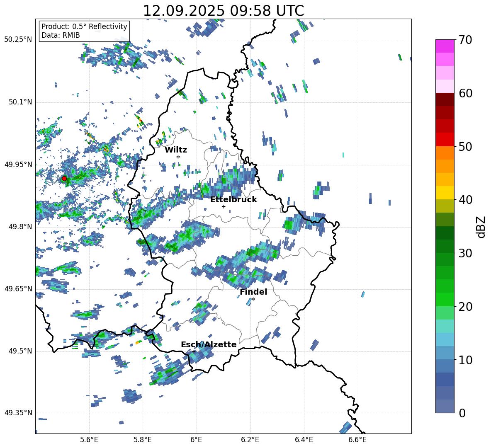Screen dimensions: 491x448
Task: Click the 70 value on colorbar
Action: click(x=466, y=40)
